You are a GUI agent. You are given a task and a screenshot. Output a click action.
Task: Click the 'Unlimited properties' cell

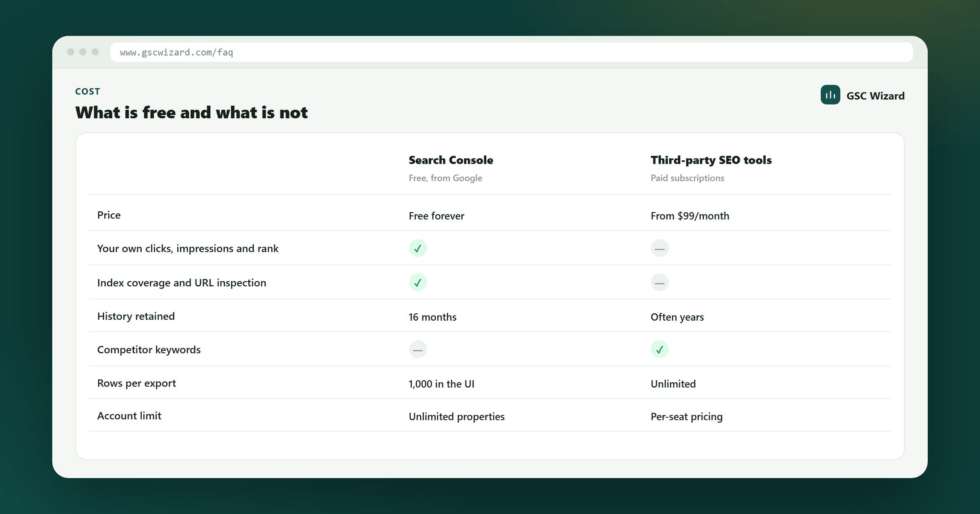click(457, 417)
